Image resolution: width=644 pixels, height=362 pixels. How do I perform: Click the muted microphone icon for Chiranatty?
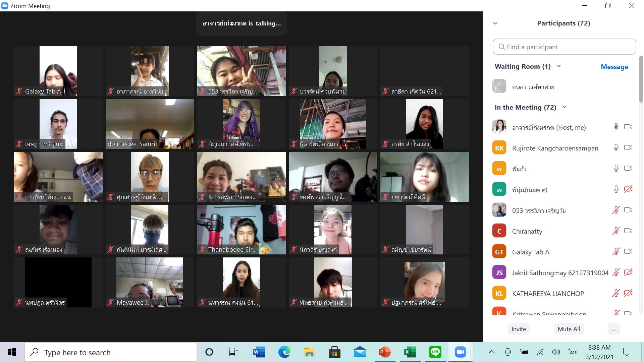pos(616,231)
